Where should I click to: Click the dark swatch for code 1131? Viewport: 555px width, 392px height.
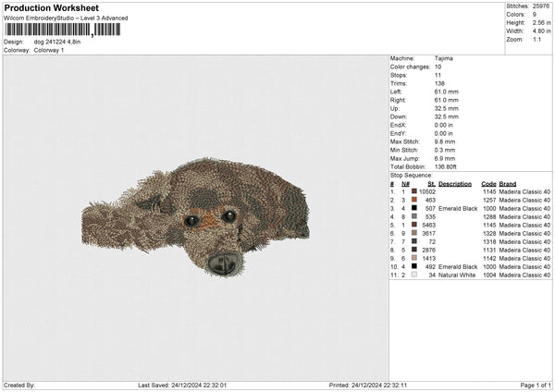(414, 250)
